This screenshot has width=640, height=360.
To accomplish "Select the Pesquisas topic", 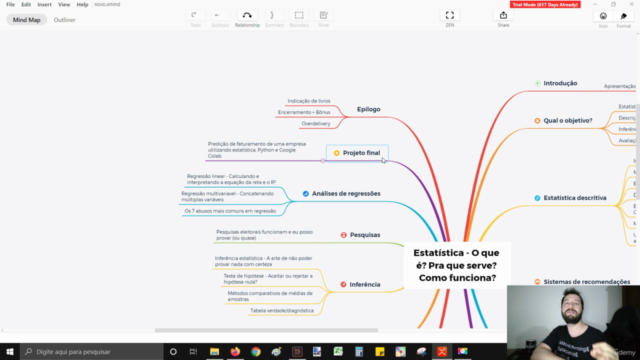I will tap(365, 235).
